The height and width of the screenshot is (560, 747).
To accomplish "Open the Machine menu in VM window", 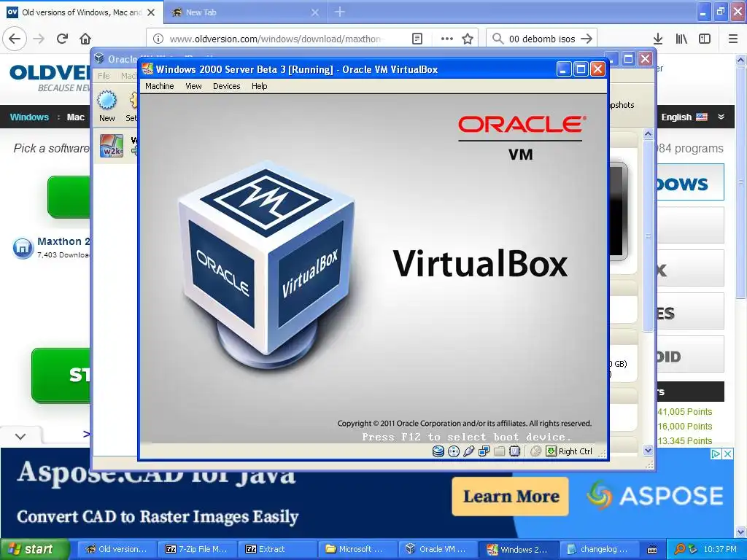I will tap(159, 86).
